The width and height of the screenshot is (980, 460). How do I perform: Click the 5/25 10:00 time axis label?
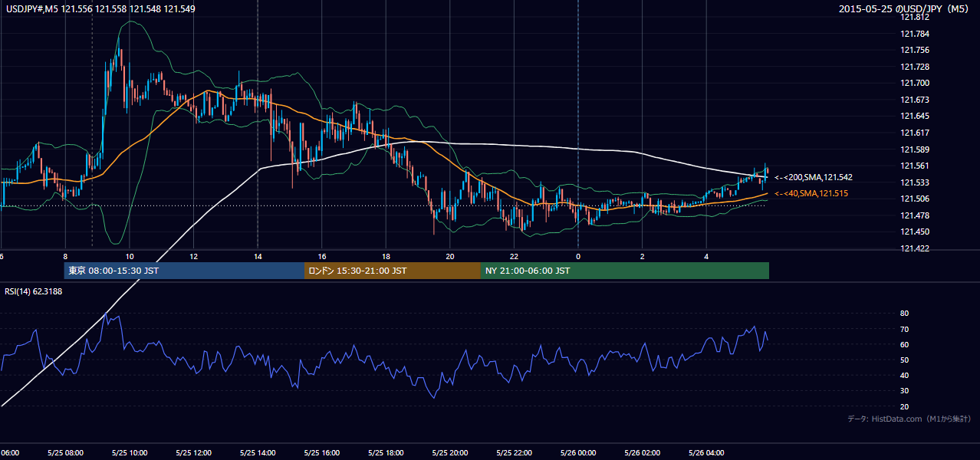[x=129, y=453]
